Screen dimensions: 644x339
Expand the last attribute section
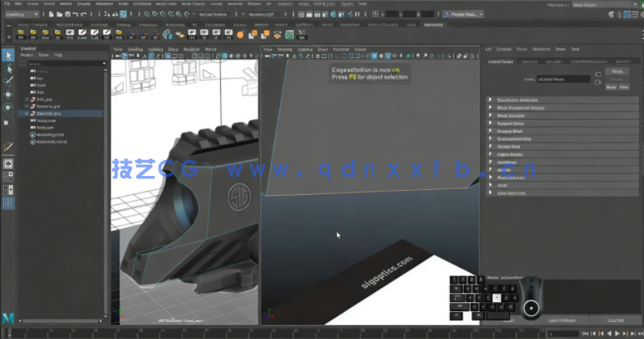[x=490, y=192]
